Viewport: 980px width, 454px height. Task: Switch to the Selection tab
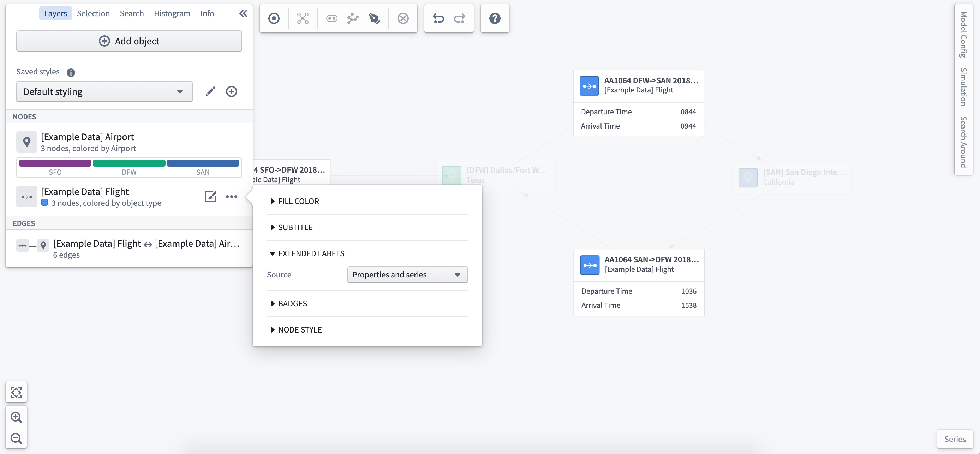[x=93, y=13]
